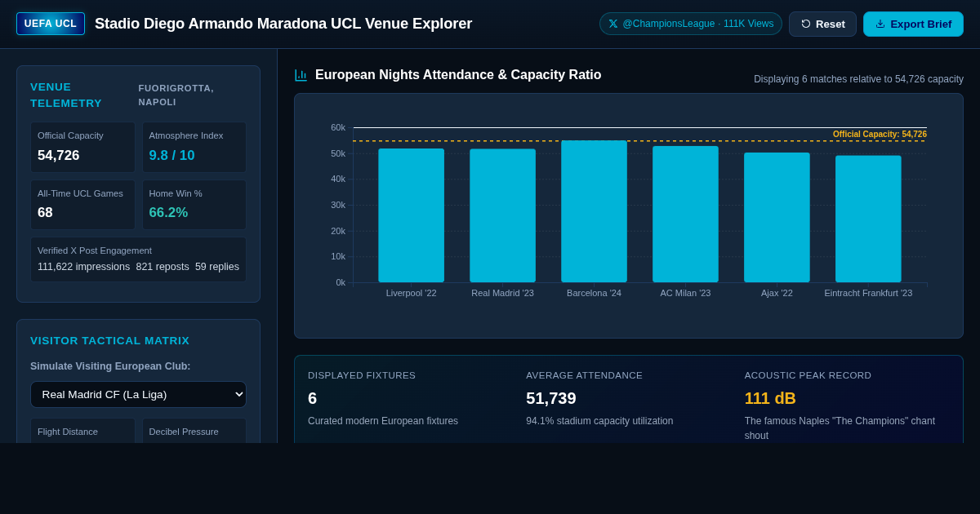Screen dimensions: 980x514
Task: Click the Displaying 6 matches capacity note
Action: pos(858,79)
